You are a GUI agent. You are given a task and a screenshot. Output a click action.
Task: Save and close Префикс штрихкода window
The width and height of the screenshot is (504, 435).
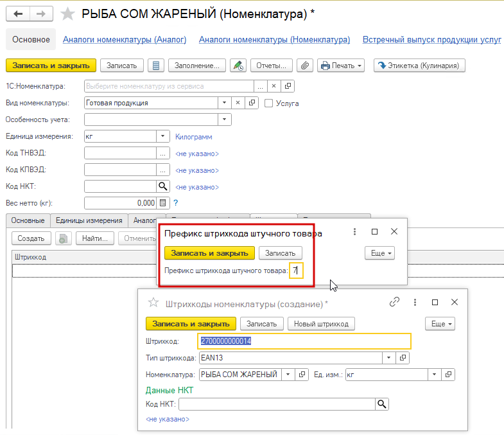pyautogui.click(x=209, y=253)
